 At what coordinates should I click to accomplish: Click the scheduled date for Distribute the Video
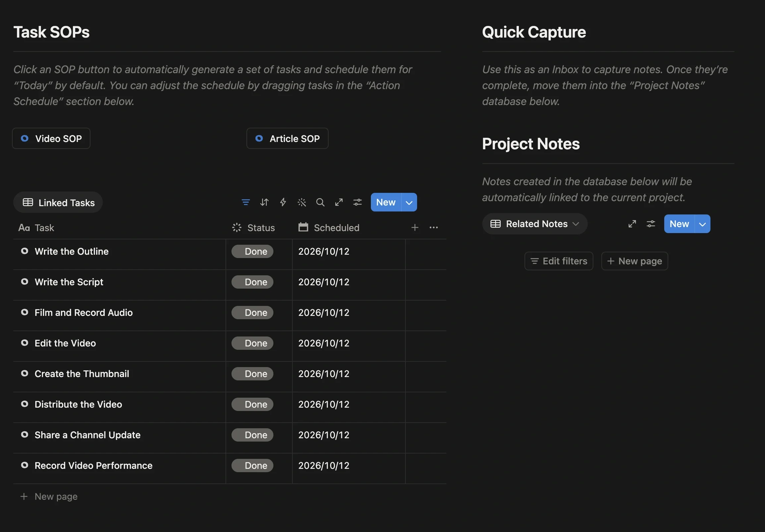point(324,404)
